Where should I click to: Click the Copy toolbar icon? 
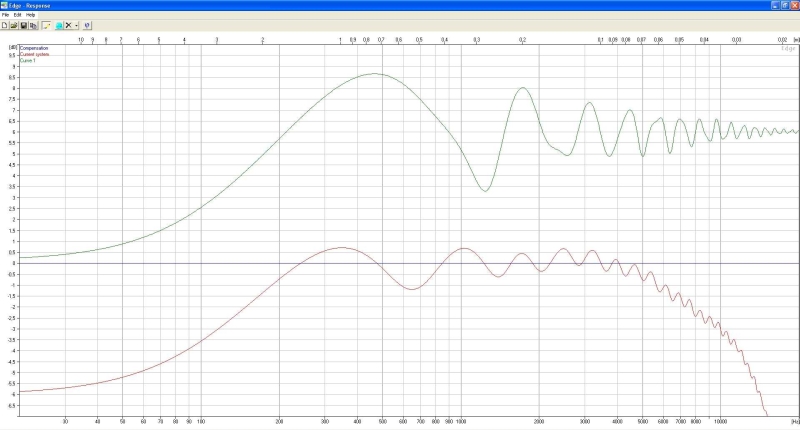click(x=32, y=25)
